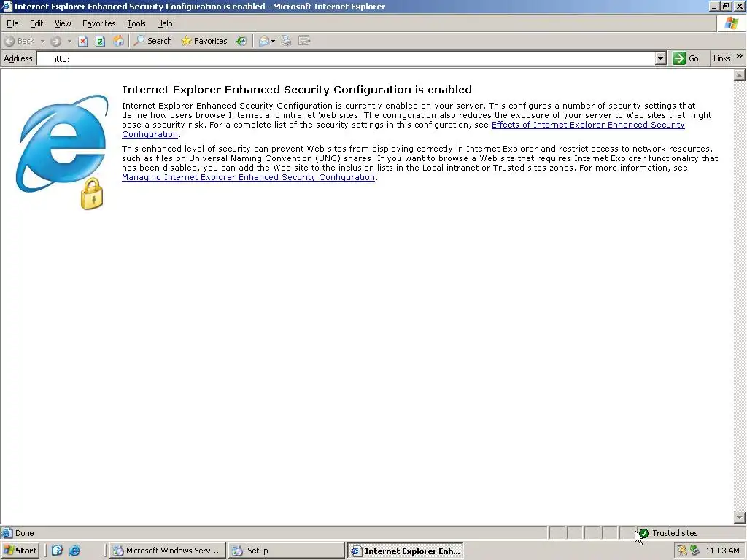Open the Favorites pane from the toolbar
This screenshot has height=560, width=747.
[204, 41]
